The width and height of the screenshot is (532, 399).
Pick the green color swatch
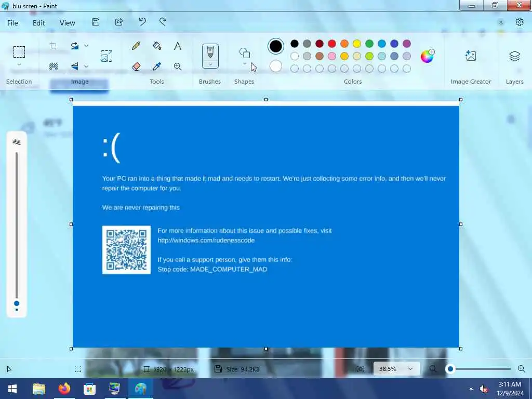(x=369, y=44)
